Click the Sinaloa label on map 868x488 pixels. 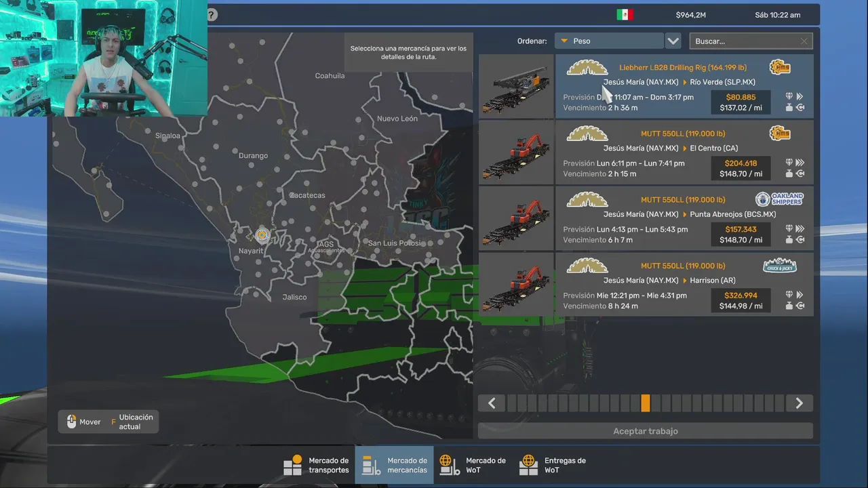pos(167,136)
